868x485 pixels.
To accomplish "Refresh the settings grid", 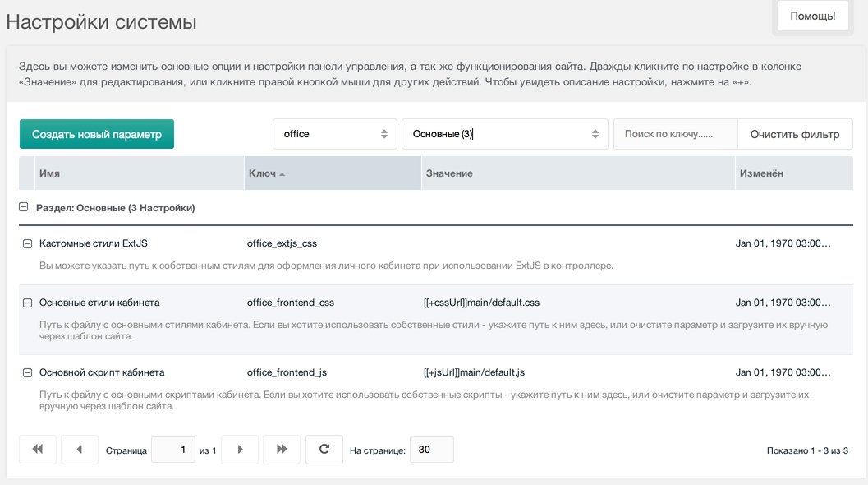I will tap(324, 450).
